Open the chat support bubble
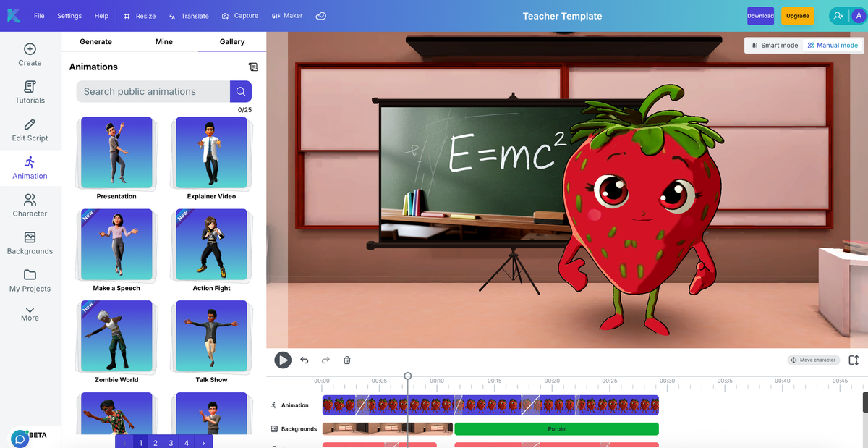 pos(20,439)
